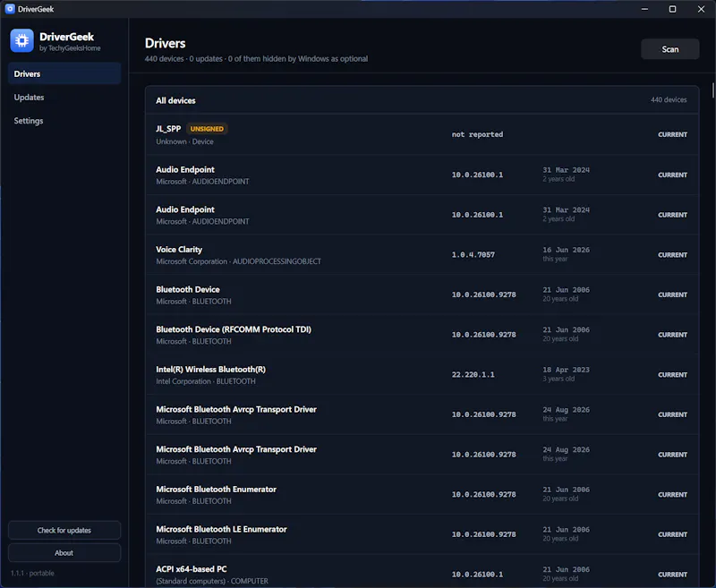This screenshot has height=588, width=716.
Task: Select Intel(R) Wireless Bluetooth(R) row
Action: (422, 375)
